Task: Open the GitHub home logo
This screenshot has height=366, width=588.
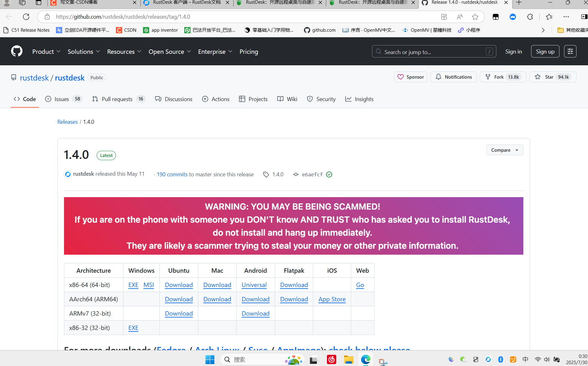Action: point(17,51)
